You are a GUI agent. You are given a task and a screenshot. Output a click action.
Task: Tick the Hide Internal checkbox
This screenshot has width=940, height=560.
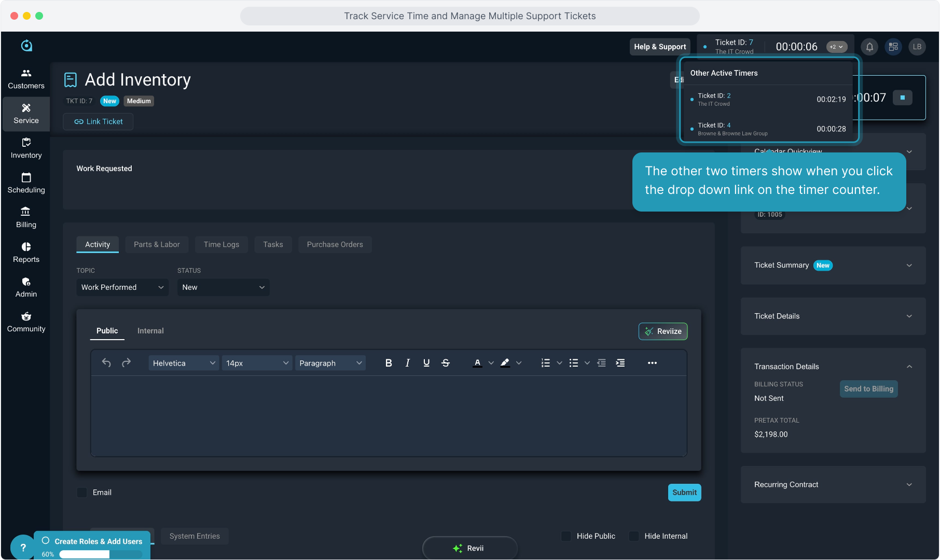coord(633,536)
